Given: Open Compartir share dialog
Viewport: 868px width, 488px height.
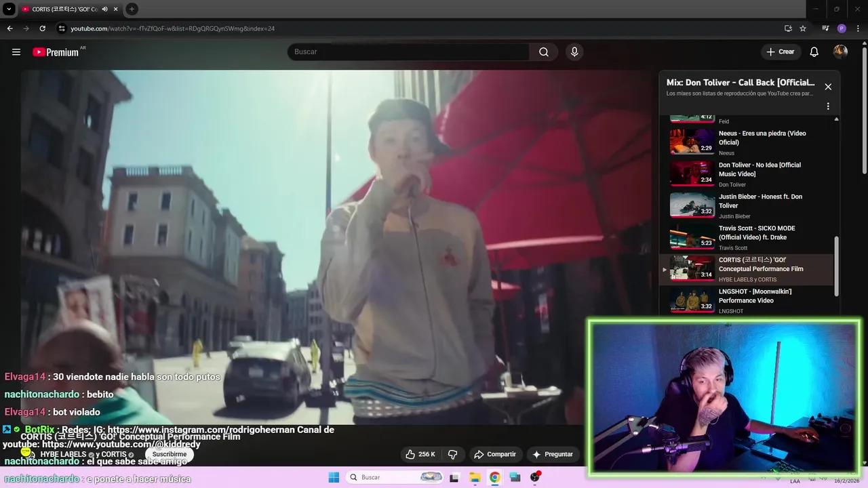Looking at the screenshot, I should pyautogui.click(x=495, y=454).
